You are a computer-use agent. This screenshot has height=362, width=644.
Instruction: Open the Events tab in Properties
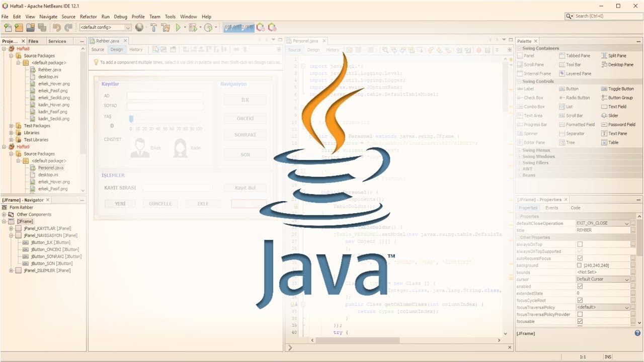[x=551, y=208]
